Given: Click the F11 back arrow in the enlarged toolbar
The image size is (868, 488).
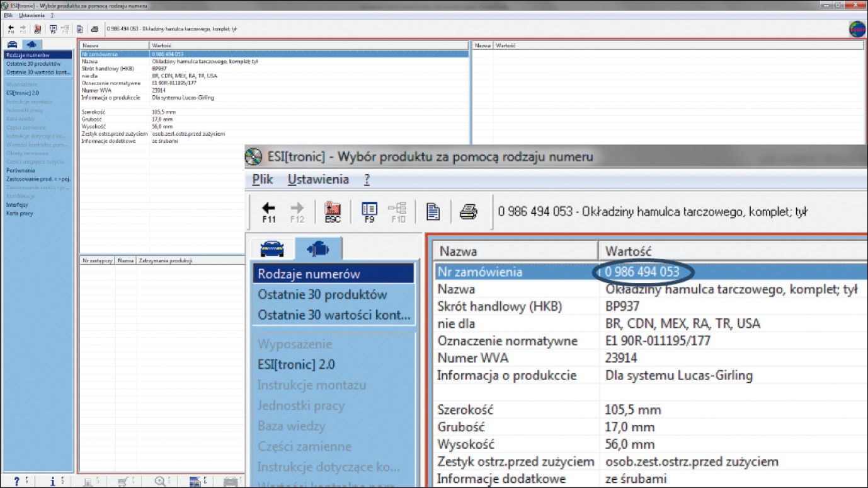Looking at the screenshot, I should [x=269, y=211].
